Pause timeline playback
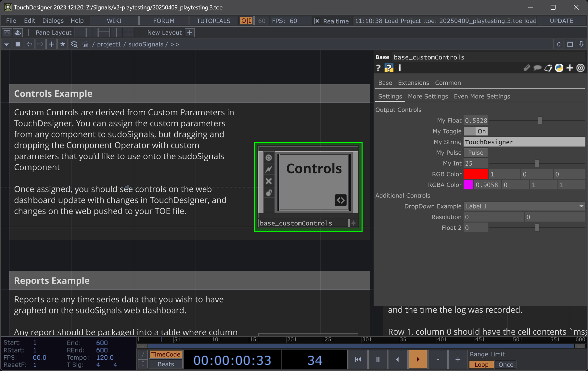Viewport: 588px width, 371px height. click(x=378, y=359)
